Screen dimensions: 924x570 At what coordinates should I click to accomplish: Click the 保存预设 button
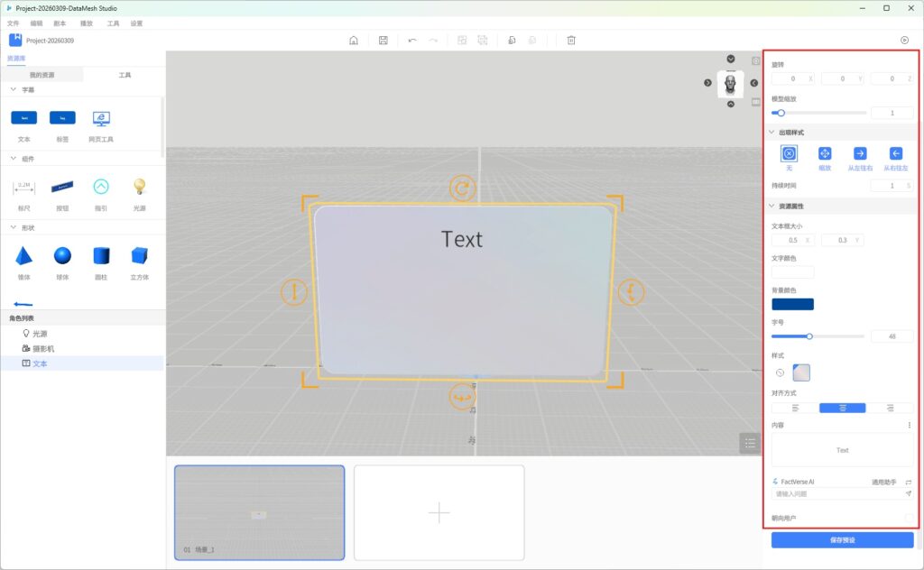(x=842, y=540)
